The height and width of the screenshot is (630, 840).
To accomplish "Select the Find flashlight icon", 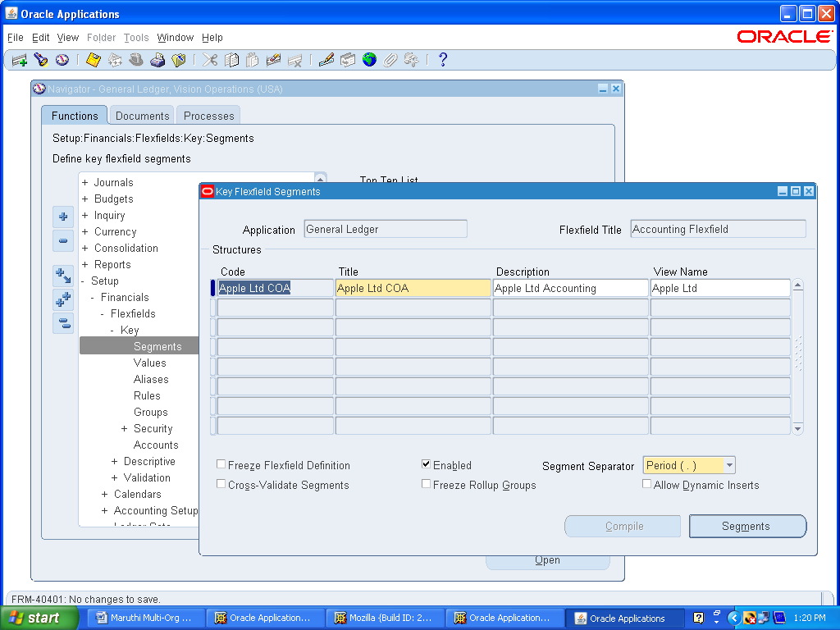I will (40, 59).
